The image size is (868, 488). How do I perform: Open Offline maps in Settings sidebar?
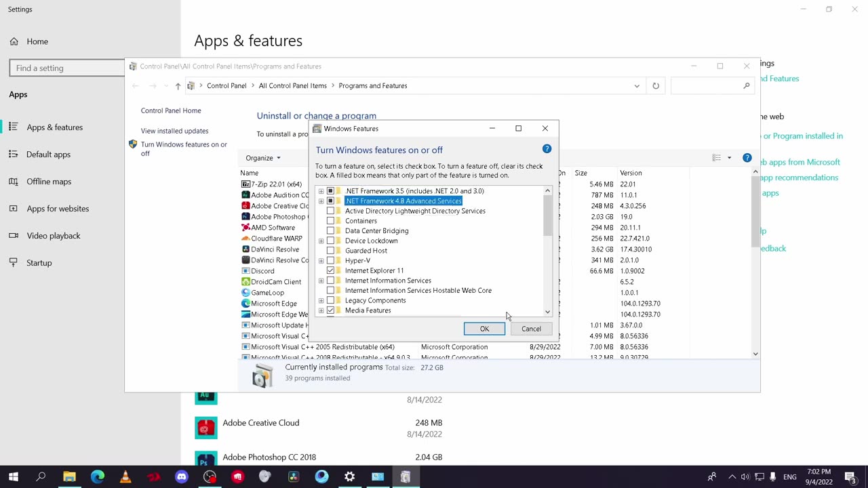[x=49, y=182]
